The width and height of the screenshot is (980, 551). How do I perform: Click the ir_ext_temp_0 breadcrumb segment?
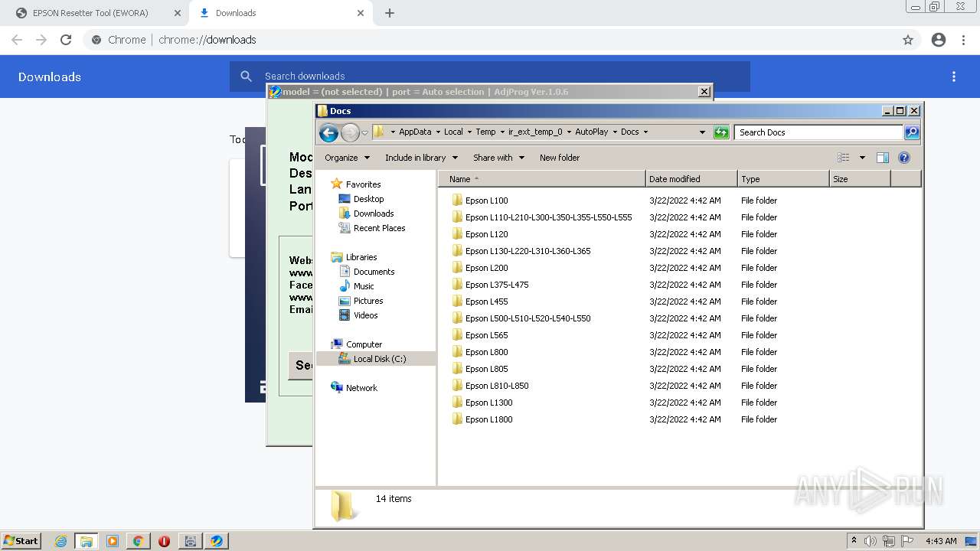[x=535, y=132]
